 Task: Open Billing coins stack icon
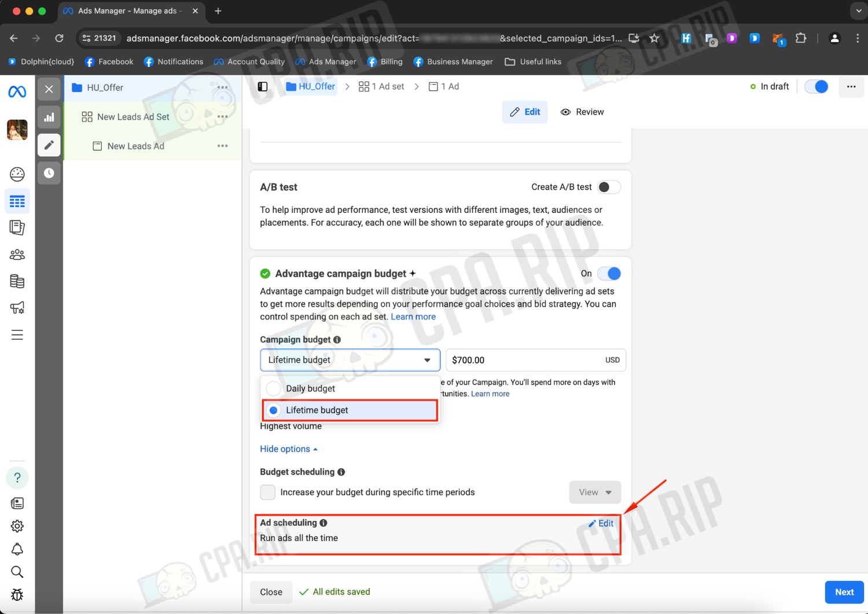pos(17,281)
